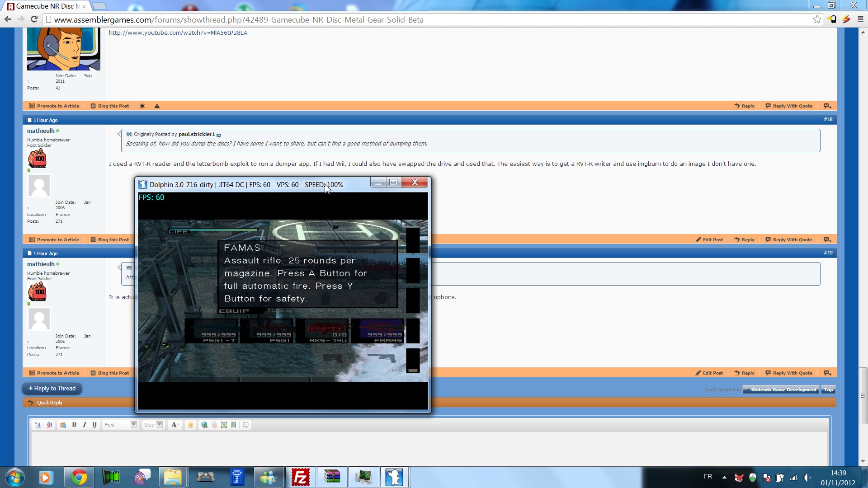Toggle Bold formatting in quick reply

coord(74,425)
